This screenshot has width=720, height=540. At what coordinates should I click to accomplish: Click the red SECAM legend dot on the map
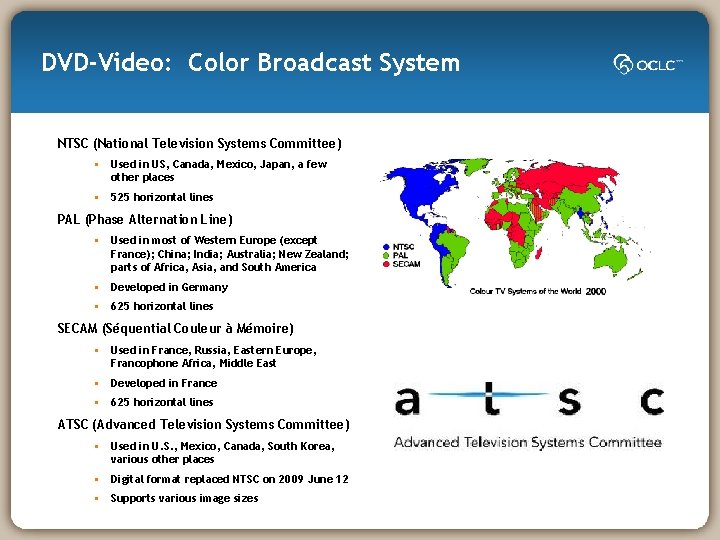(386, 264)
